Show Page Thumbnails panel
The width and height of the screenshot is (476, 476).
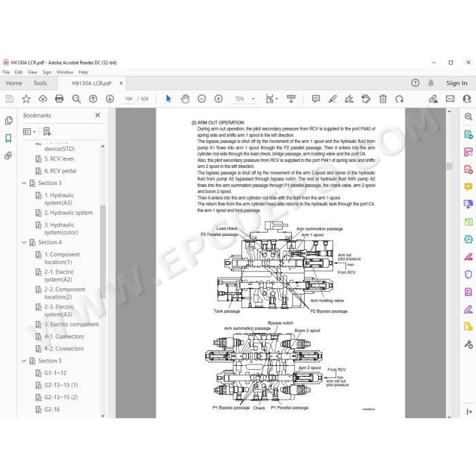[x=9, y=120]
